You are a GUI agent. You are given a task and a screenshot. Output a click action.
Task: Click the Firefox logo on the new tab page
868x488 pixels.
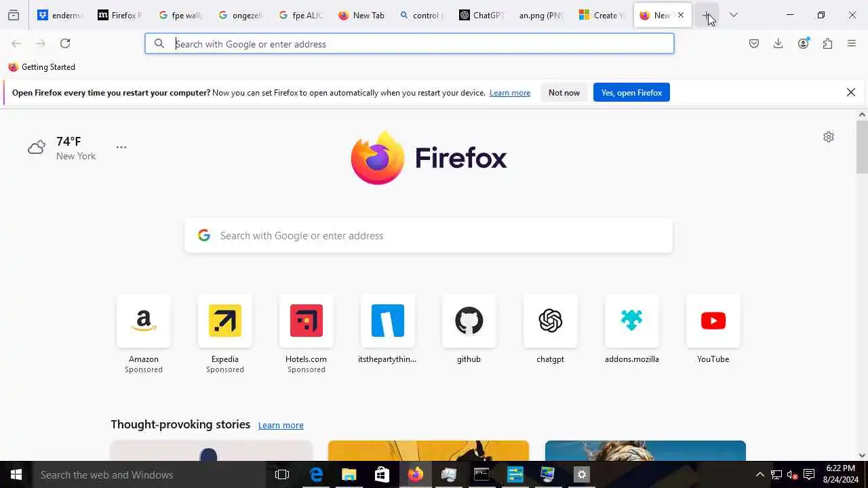point(429,157)
